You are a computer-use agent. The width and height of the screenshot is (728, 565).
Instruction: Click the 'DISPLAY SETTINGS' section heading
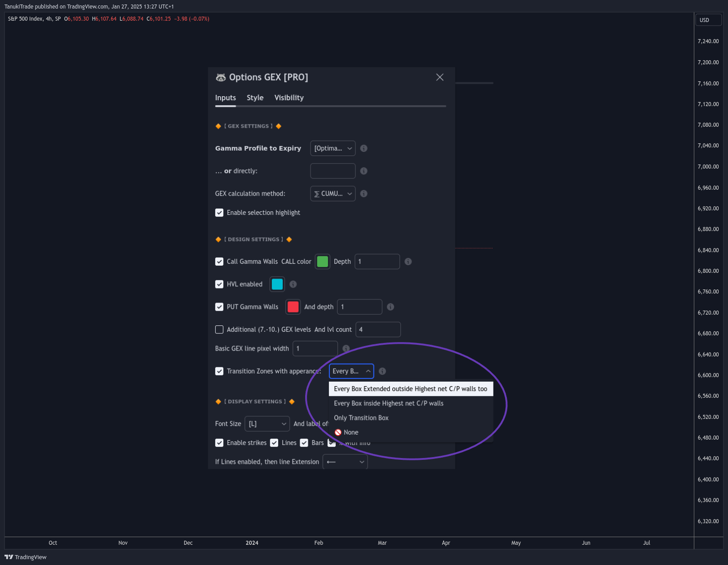point(255,402)
